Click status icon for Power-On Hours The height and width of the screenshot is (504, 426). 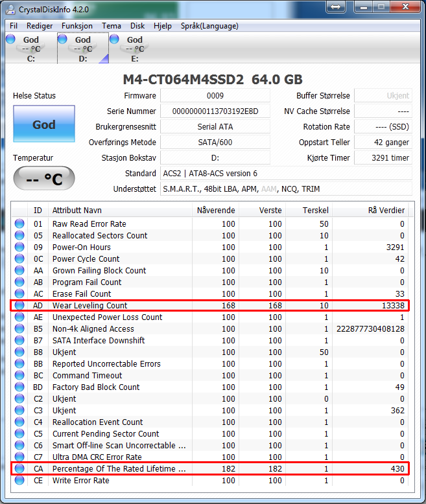coord(19,247)
